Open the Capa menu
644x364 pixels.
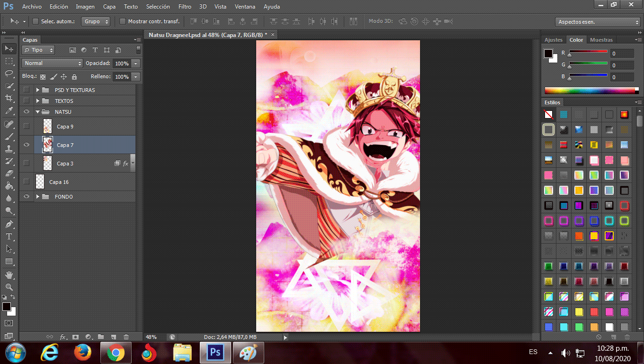click(x=109, y=7)
